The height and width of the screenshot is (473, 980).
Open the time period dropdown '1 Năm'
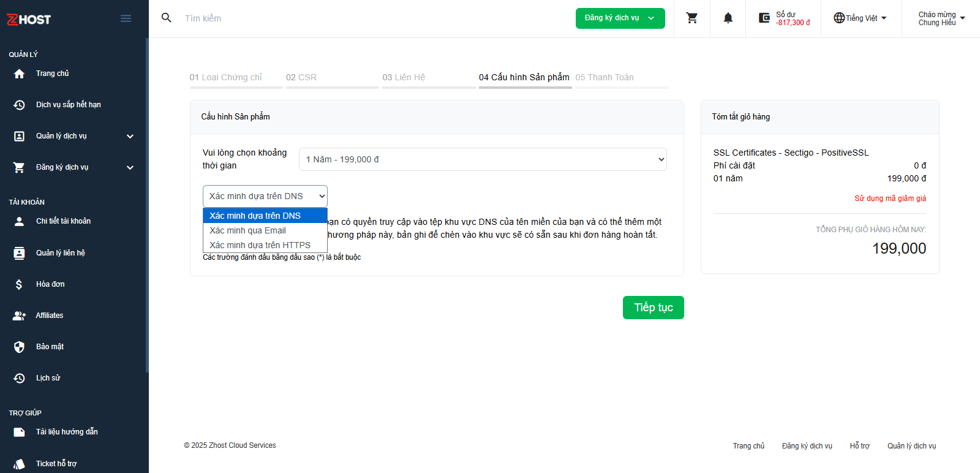(483, 159)
